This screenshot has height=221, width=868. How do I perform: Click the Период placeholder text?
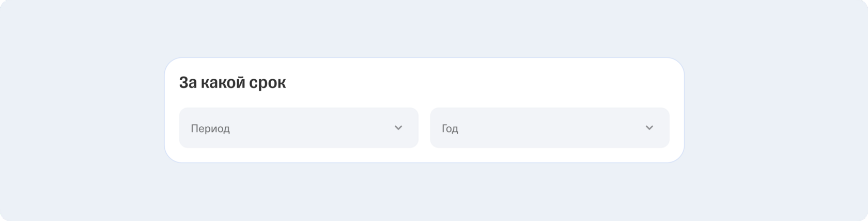[x=210, y=128]
